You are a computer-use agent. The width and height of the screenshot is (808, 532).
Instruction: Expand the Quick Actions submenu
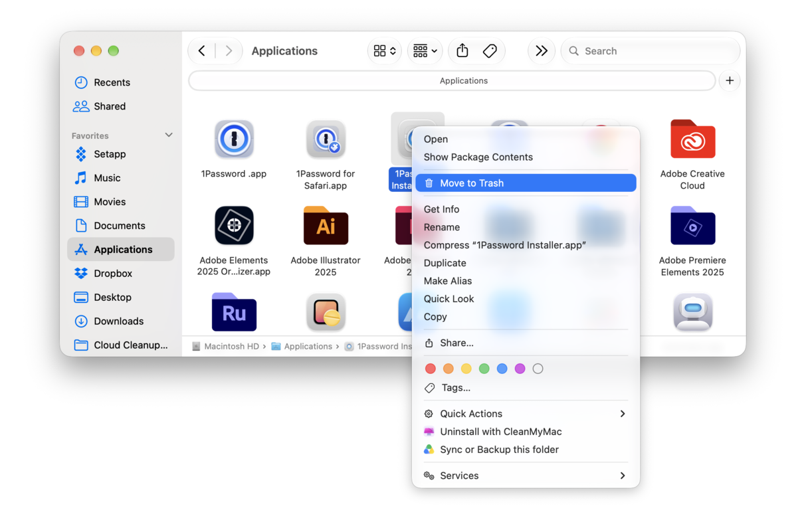tap(526, 414)
